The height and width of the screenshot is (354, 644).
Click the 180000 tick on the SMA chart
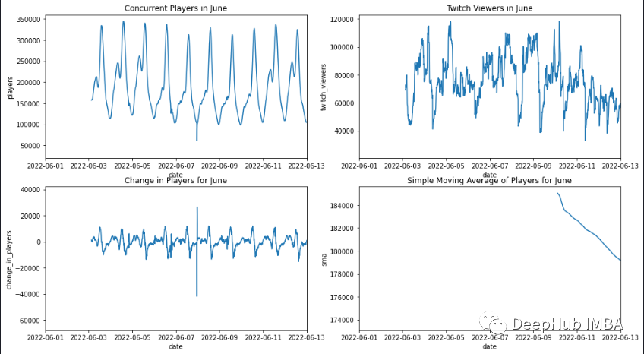tap(342, 251)
